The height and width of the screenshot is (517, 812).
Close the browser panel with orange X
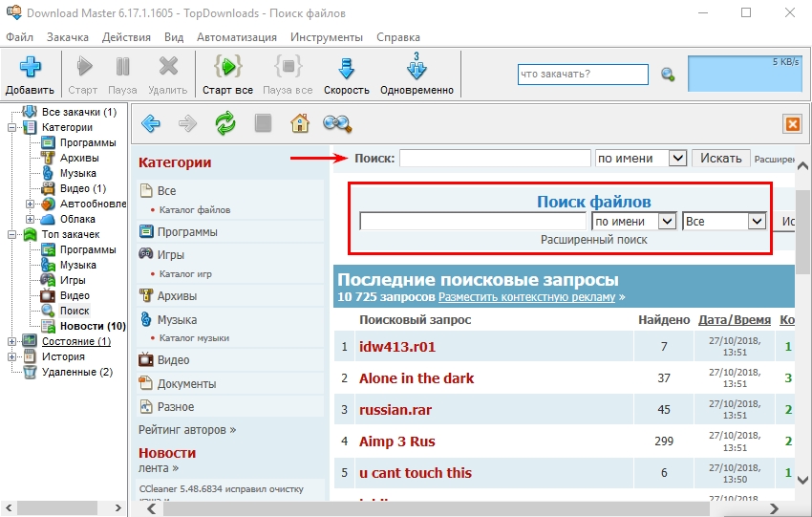point(792,124)
